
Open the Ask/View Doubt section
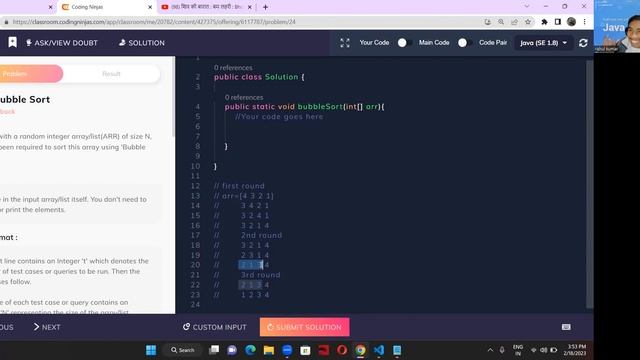[62, 43]
